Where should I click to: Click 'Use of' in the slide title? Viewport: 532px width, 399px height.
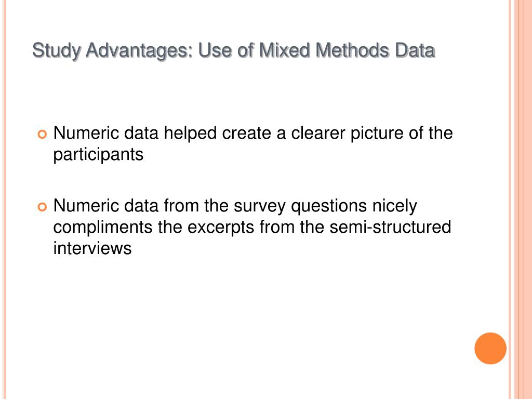coord(226,50)
